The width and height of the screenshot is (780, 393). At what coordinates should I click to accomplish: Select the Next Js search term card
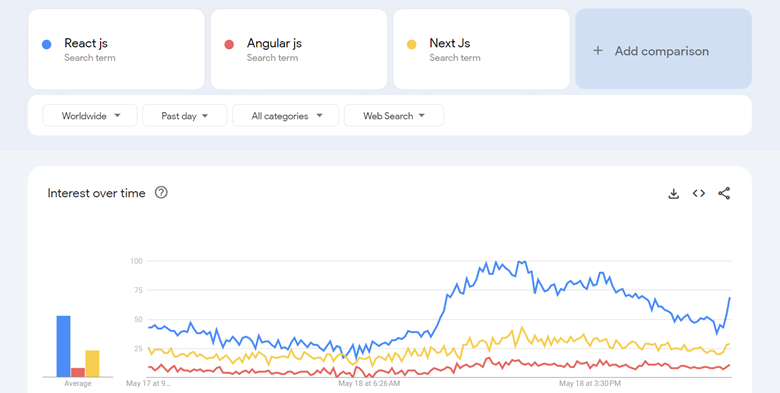tap(482, 49)
